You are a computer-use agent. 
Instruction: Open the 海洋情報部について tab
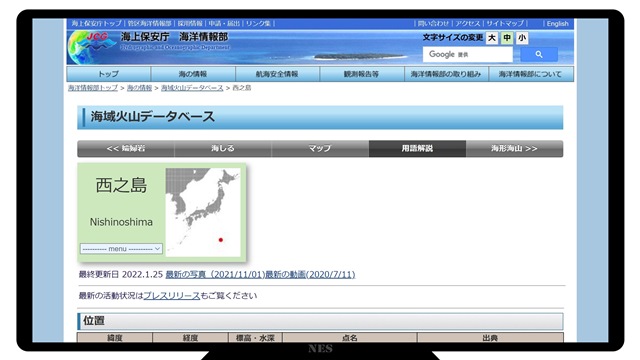pos(531,74)
